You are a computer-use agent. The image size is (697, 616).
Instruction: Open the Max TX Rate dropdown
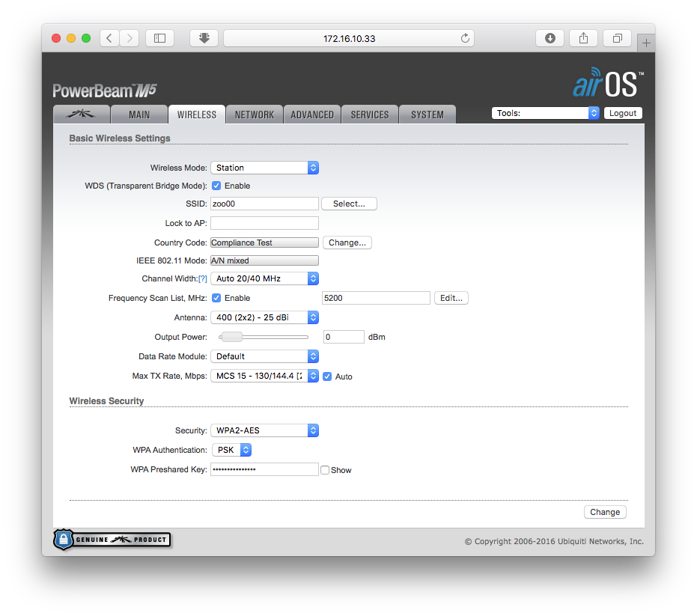(264, 376)
